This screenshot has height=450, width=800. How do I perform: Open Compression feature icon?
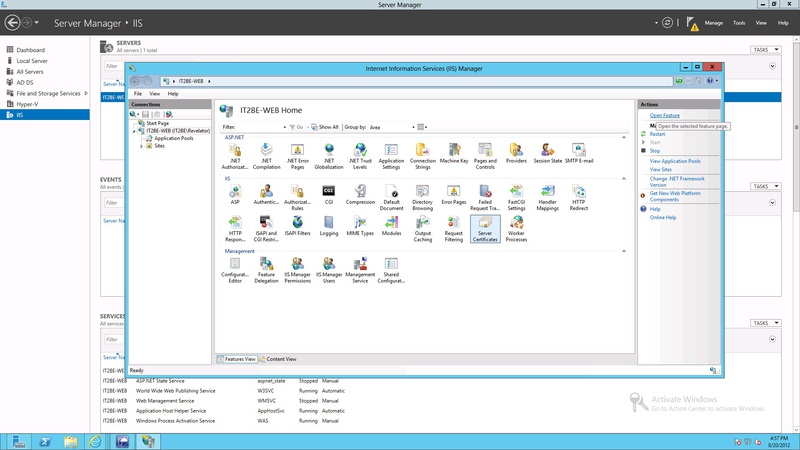pos(360,194)
